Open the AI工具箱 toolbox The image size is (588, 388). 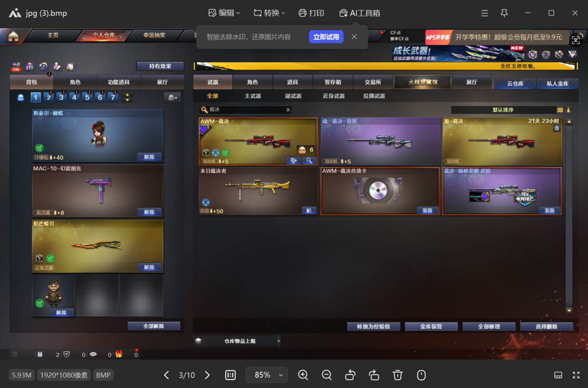point(359,13)
